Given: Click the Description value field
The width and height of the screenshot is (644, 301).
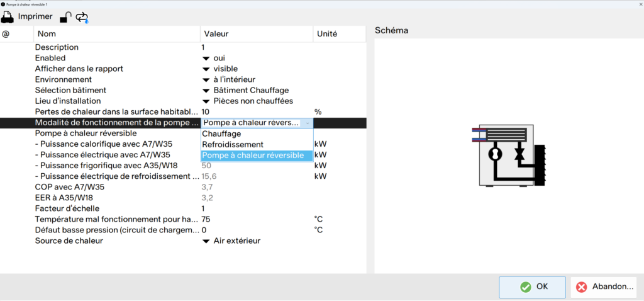Looking at the screenshot, I should coord(257,48).
